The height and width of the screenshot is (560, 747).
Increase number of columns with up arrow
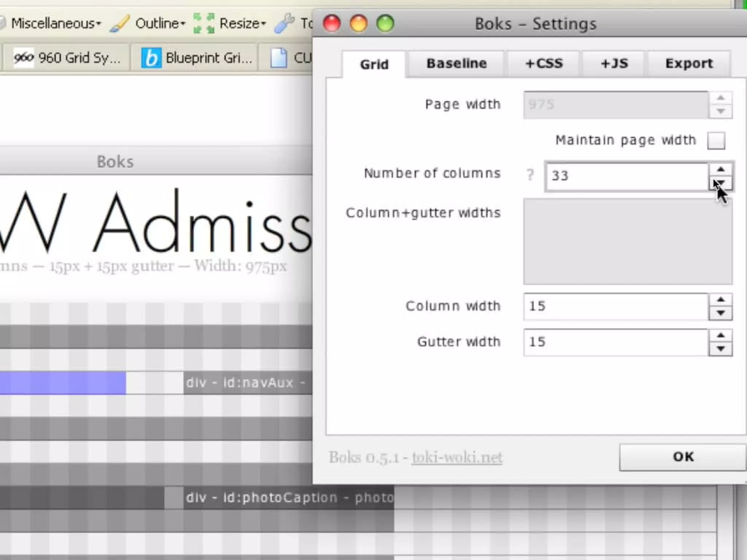[720, 169]
